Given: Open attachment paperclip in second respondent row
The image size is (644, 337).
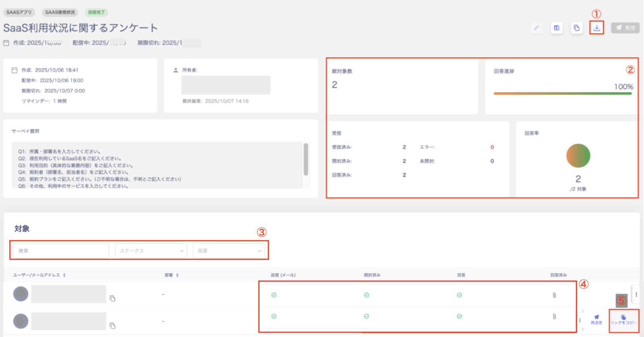Looking at the screenshot, I should 554,316.
